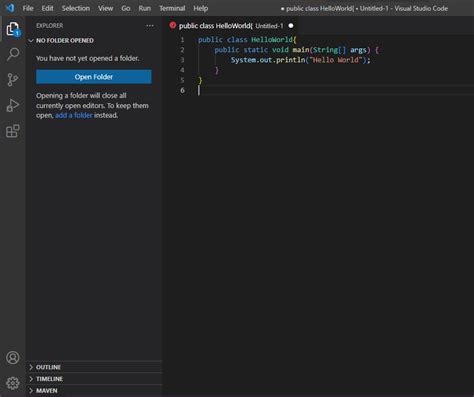
Task: Open the Help menu
Action: point(201,8)
